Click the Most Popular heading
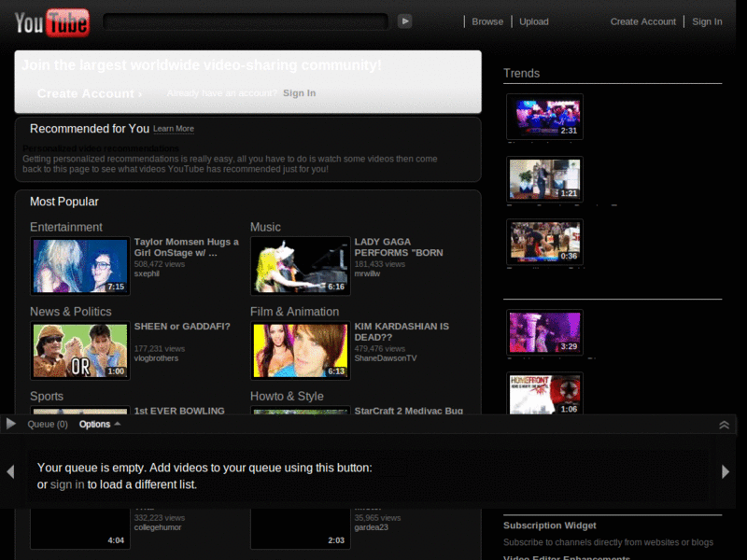Screen dimensions: 747x560 point(64,202)
